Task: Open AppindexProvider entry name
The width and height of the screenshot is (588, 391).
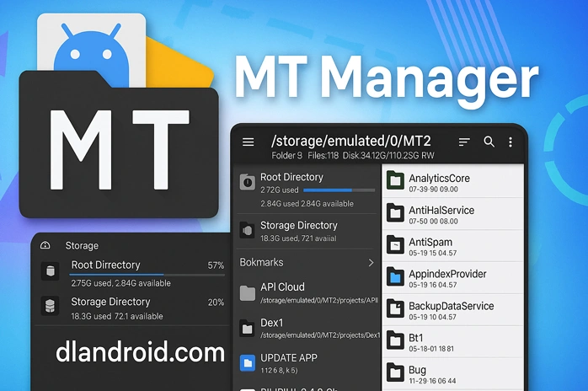Action: tap(447, 274)
